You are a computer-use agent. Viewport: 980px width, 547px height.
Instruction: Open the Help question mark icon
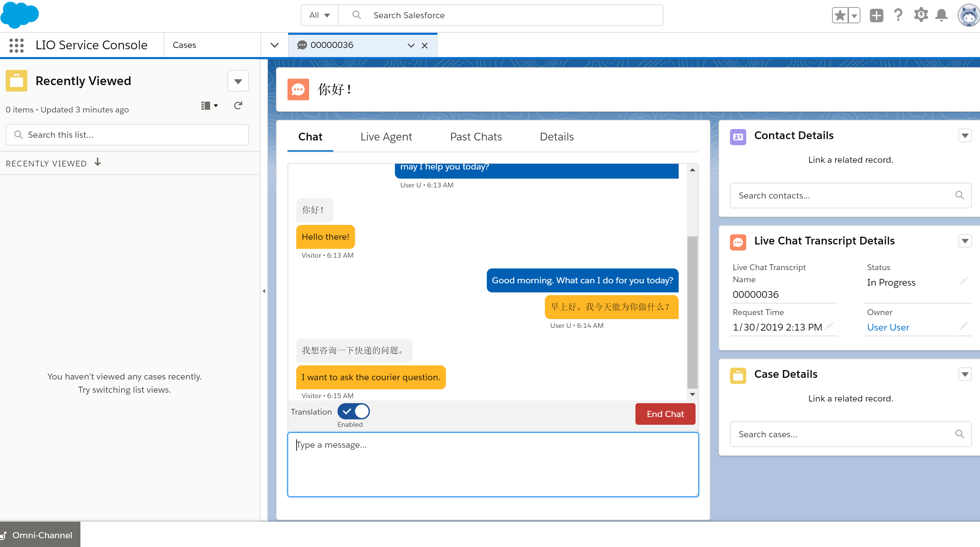898,16
